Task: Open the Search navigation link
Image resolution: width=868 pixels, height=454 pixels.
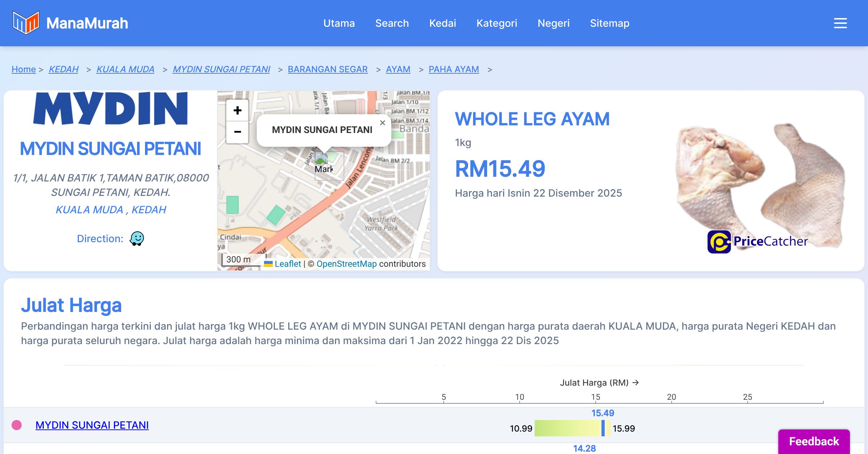Action: pyautogui.click(x=392, y=23)
